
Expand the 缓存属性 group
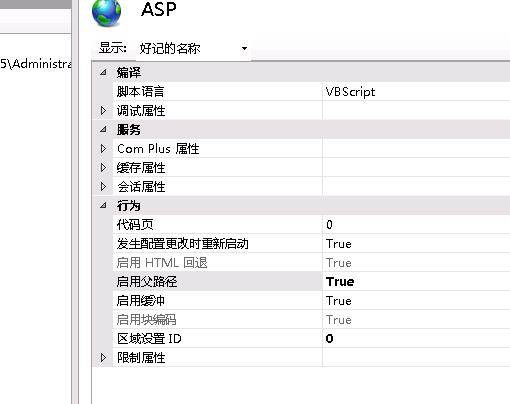[103, 167]
